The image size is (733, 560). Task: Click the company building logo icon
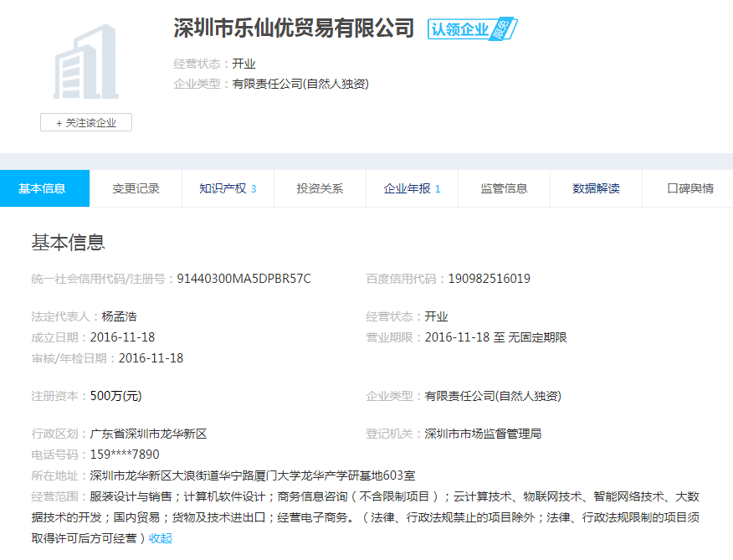85,62
